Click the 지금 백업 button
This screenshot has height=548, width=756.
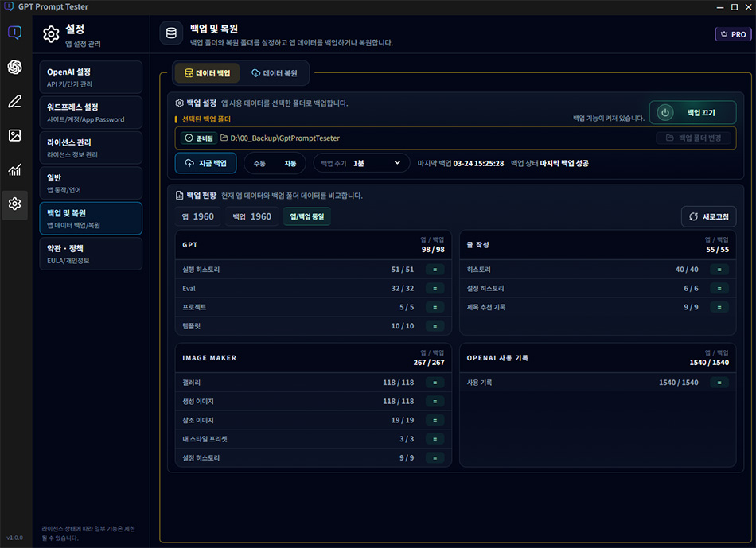click(205, 163)
